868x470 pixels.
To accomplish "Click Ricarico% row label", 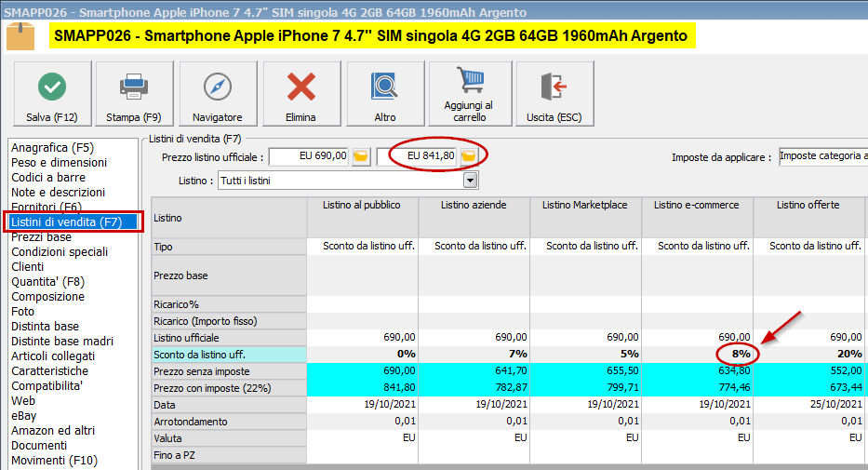I will (229, 304).
